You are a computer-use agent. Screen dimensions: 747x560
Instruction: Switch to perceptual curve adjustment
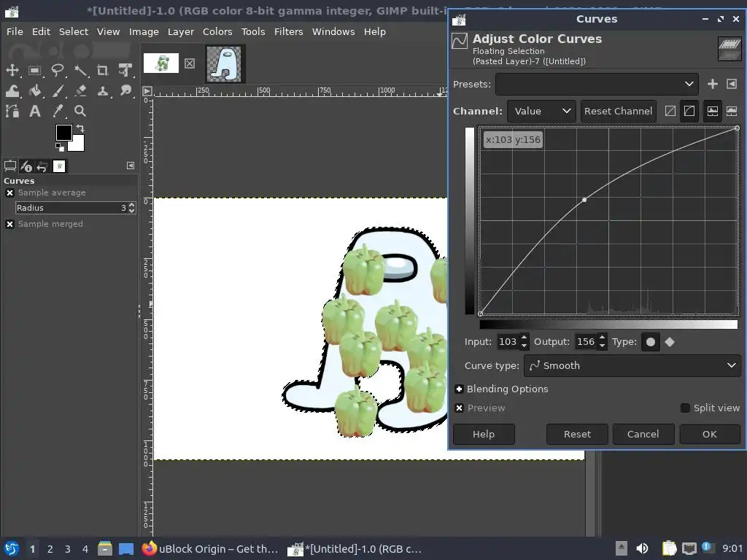[689, 111]
